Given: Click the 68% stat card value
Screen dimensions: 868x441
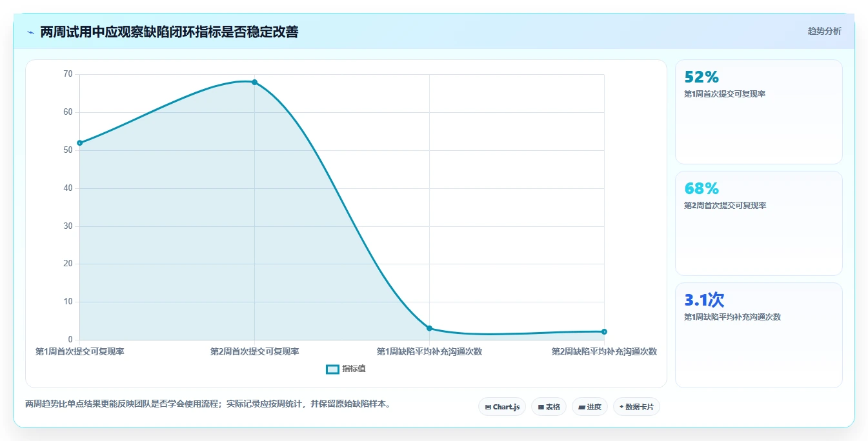Looking at the screenshot, I should pyautogui.click(x=701, y=189).
